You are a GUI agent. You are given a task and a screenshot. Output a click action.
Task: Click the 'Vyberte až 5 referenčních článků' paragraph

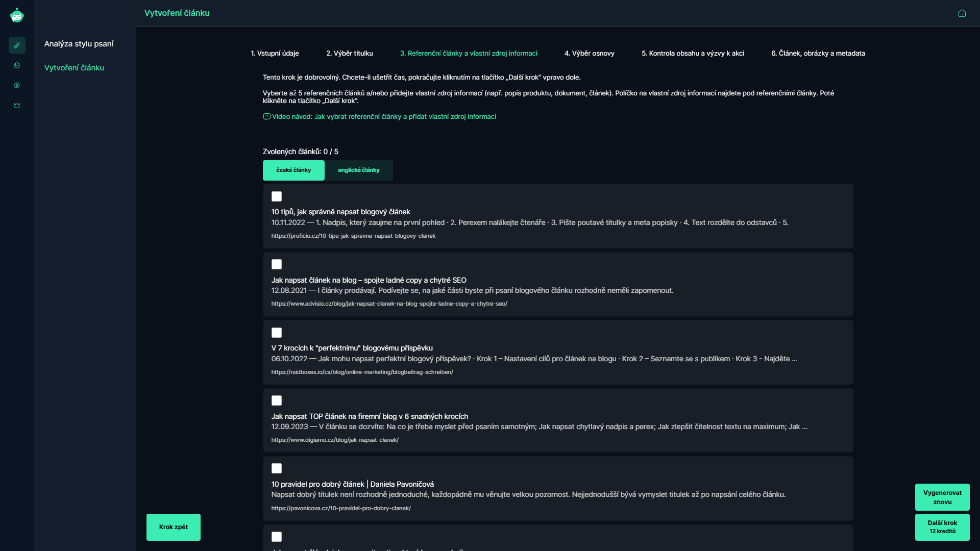[x=548, y=97]
